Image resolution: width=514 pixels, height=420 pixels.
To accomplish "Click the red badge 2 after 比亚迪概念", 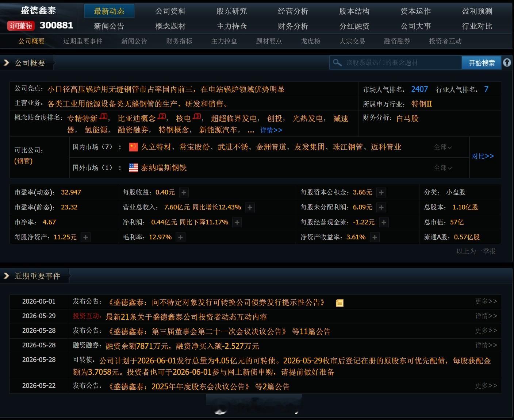I will click(162, 116).
